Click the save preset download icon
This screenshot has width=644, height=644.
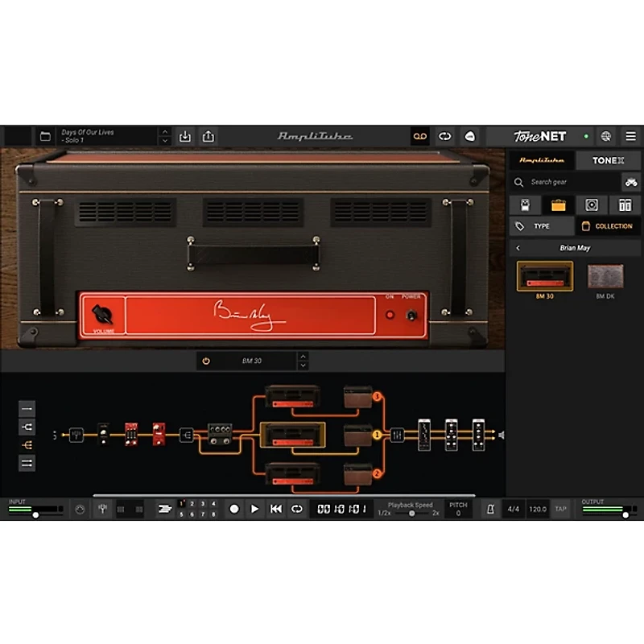point(185,136)
